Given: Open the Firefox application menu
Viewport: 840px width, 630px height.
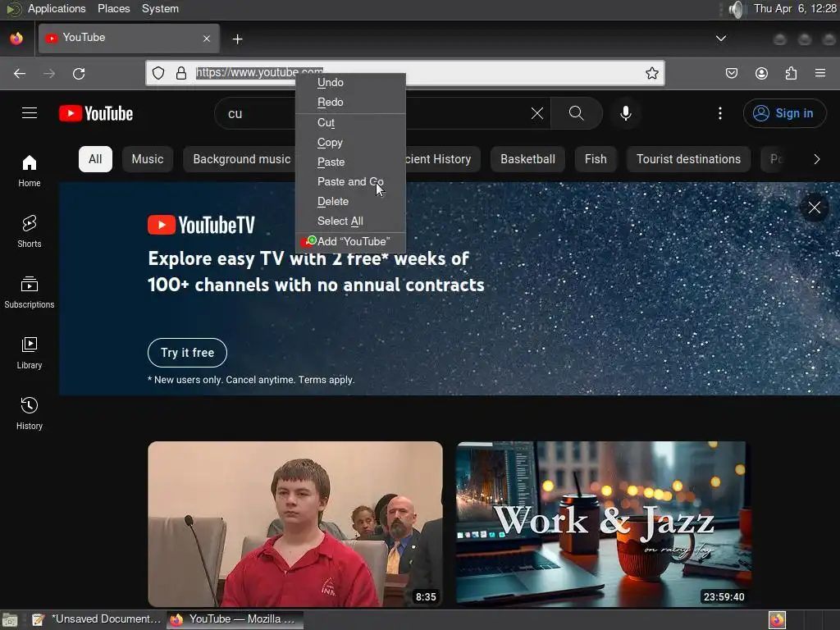Looking at the screenshot, I should (820, 73).
